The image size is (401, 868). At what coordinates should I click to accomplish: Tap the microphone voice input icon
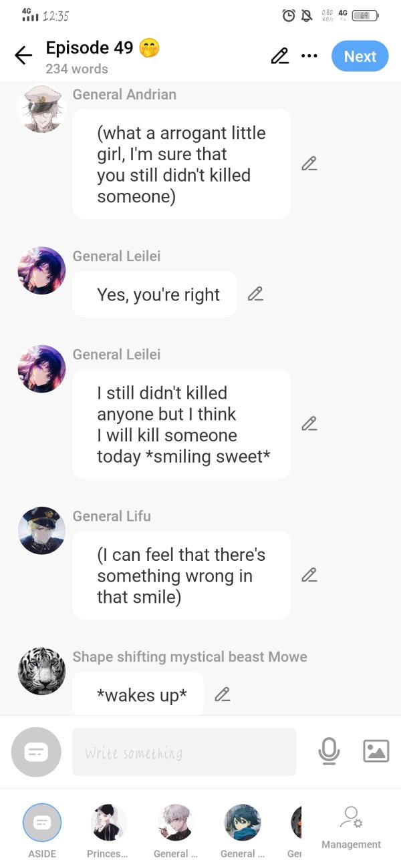(x=328, y=751)
